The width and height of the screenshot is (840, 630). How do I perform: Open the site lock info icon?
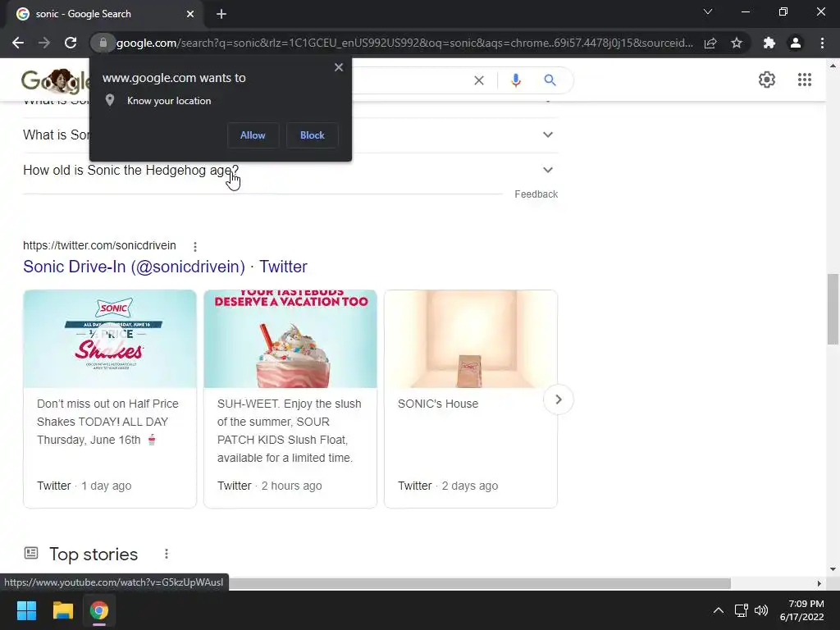coord(103,43)
